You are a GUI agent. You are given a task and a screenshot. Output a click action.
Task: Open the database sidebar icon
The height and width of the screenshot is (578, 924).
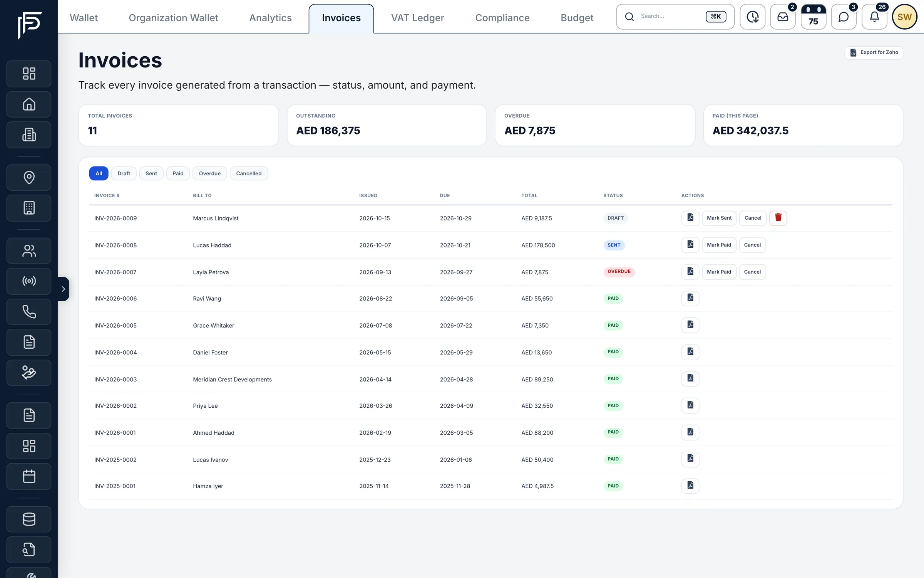[x=29, y=519]
